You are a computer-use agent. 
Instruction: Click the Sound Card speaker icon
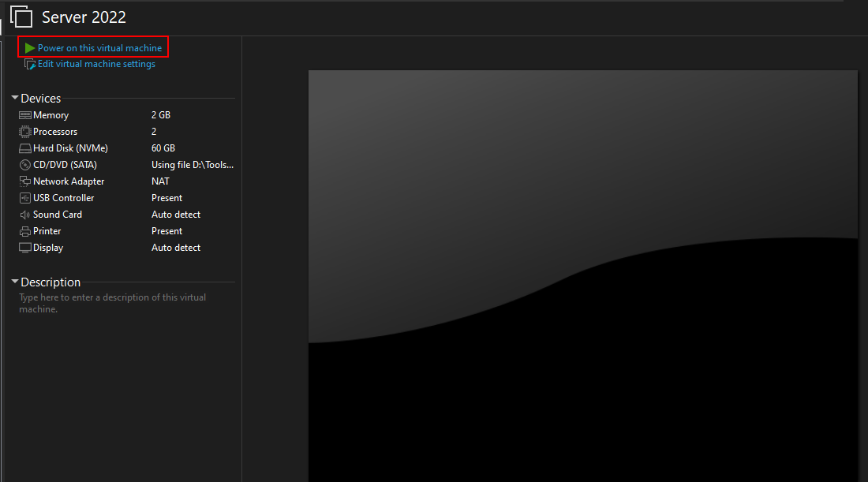pyautogui.click(x=25, y=215)
